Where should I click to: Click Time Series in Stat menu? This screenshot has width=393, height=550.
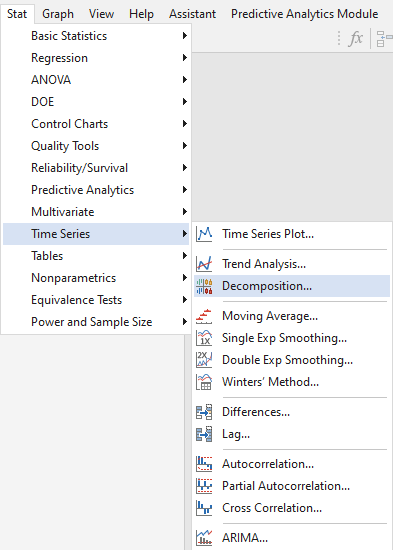point(96,234)
